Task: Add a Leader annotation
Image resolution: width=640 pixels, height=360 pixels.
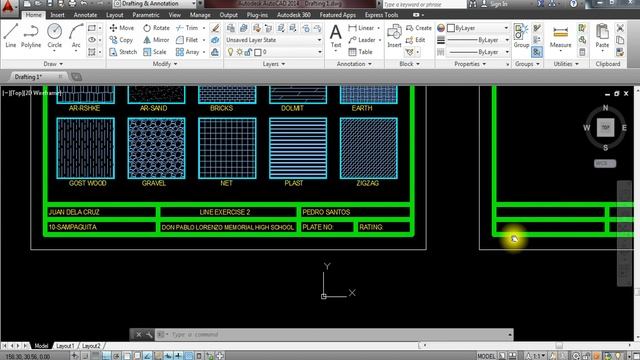Action: point(362,40)
